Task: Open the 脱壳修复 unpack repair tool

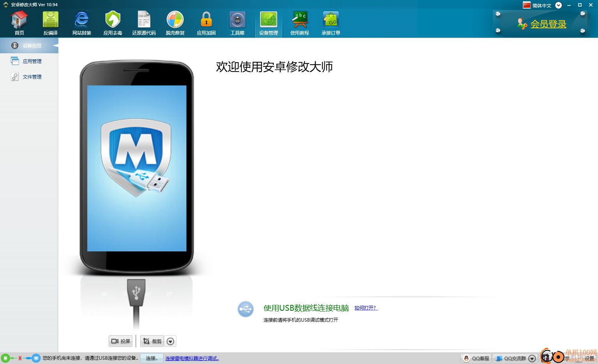Action: click(175, 23)
